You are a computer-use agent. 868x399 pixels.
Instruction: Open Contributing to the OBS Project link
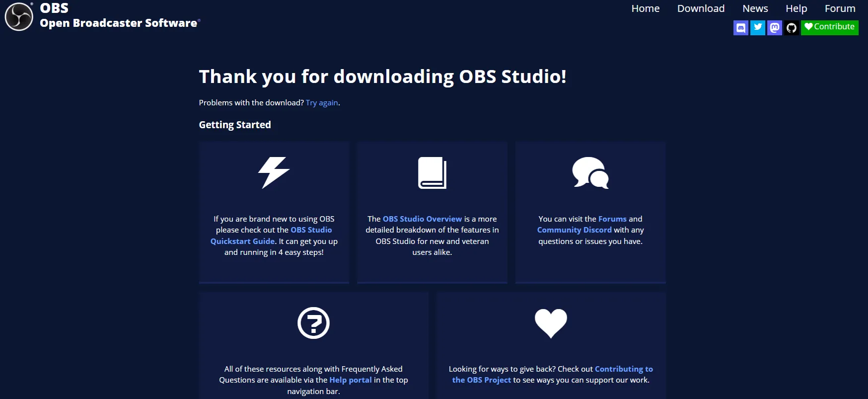point(553,375)
